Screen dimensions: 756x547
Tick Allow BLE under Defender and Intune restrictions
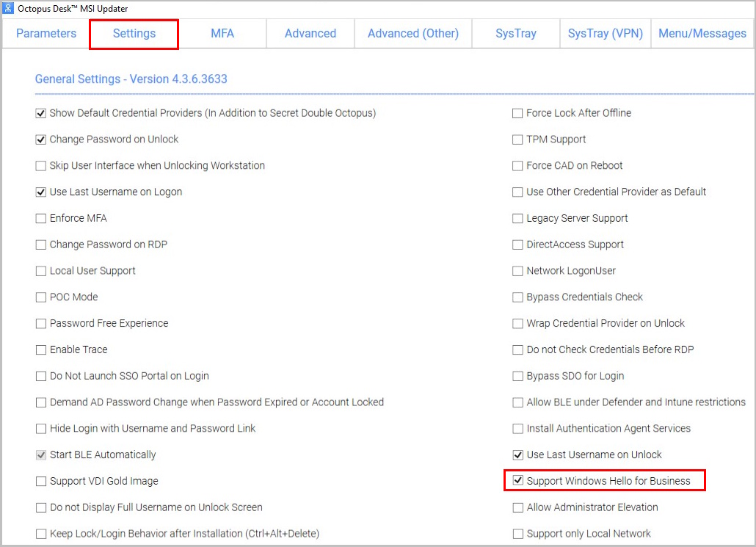point(517,403)
